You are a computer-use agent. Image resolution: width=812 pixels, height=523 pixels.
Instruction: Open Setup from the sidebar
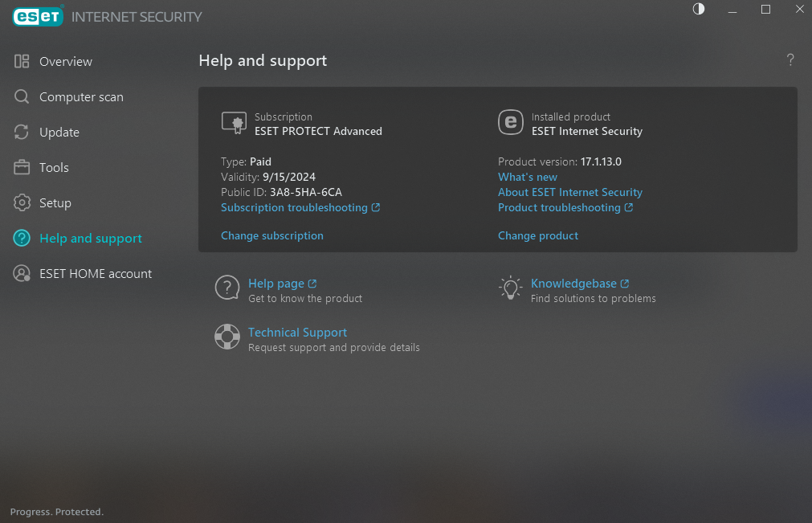(x=55, y=203)
